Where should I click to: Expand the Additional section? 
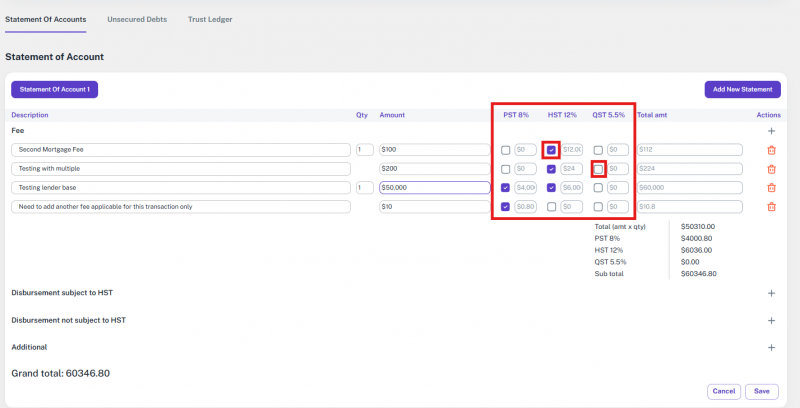pyautogui.click(x=771, y=347)
